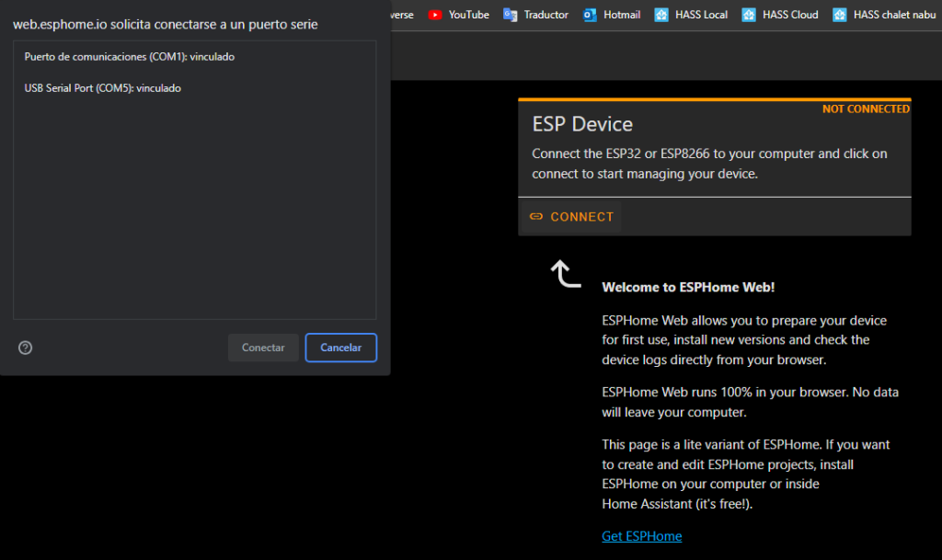Follow the Get ESPHome link
Screen dimensions: 942x560
click(x=641, y=536)
